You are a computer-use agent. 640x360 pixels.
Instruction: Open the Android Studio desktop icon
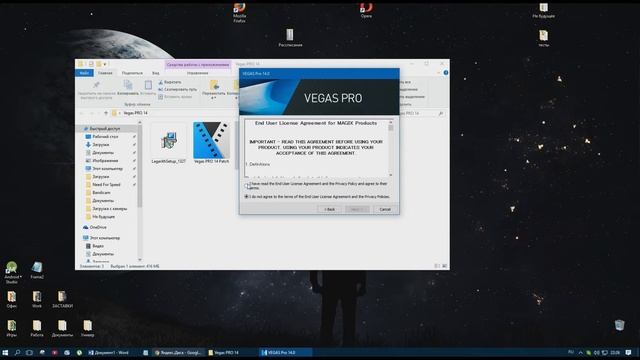[x=12, y=273]
